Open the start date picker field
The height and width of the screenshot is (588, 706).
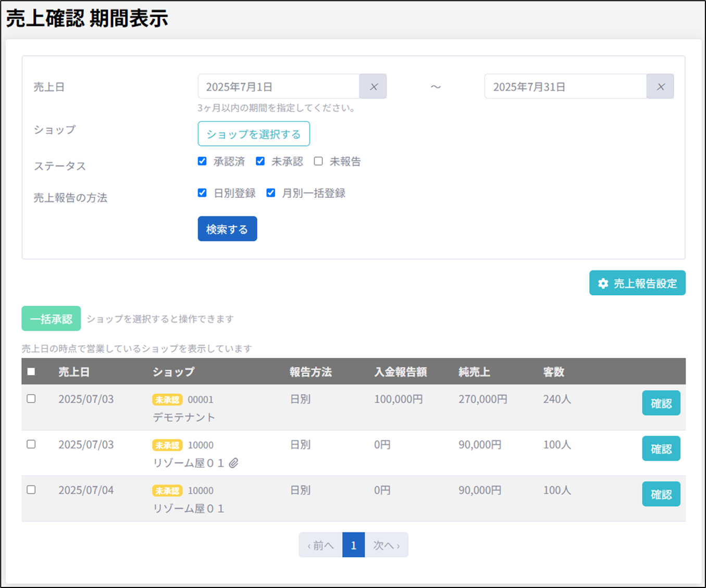point(279,87)
